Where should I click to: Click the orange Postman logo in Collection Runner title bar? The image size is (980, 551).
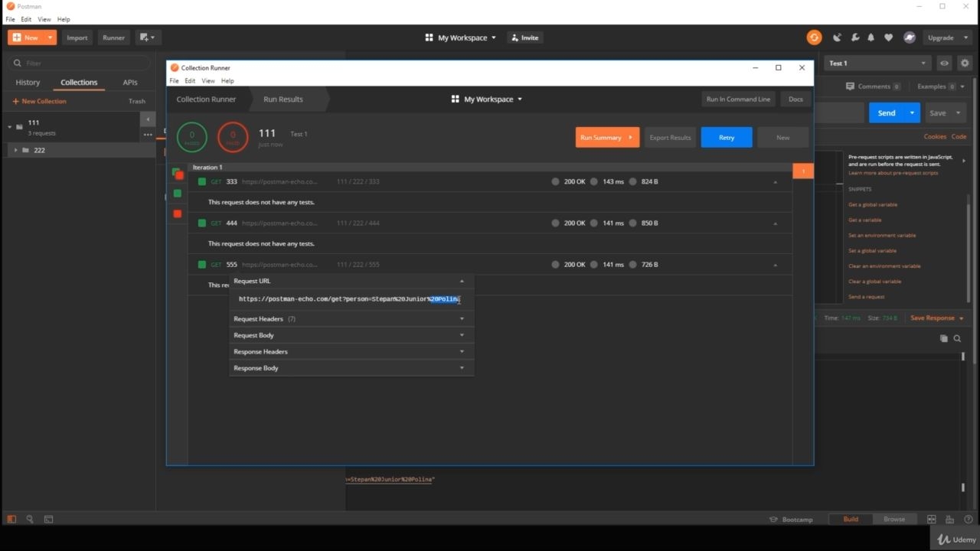tap(175, 67)
